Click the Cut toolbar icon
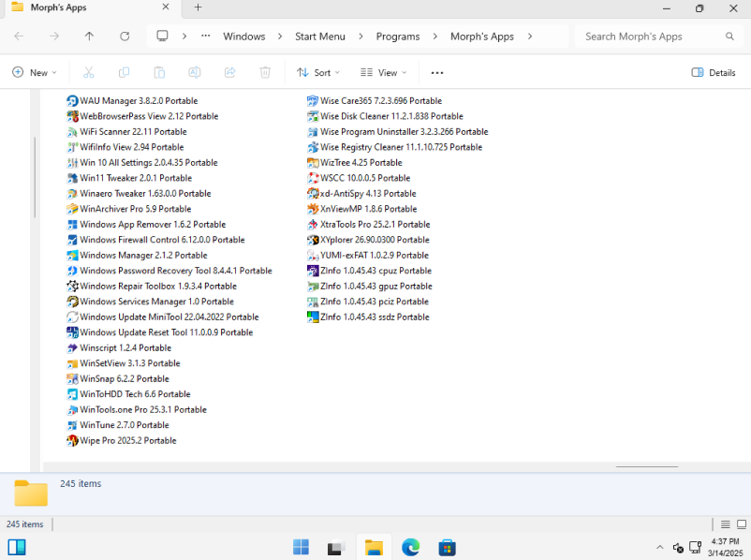The image size is (751, 560). pos(89,73)
